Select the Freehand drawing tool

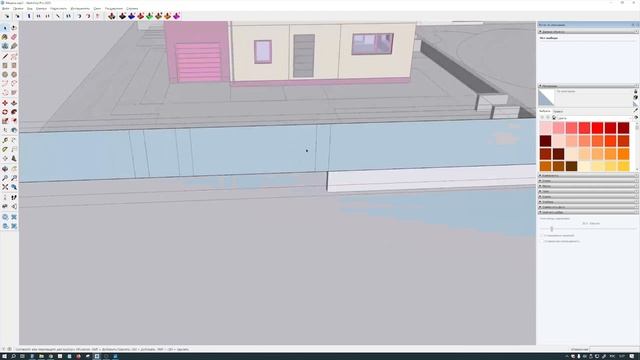pos(14,56)
